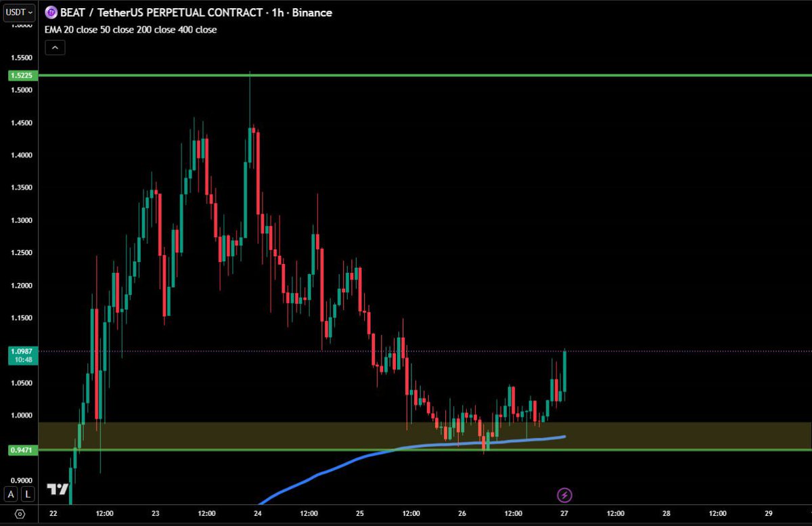
Task: Click date 29 on the time axis
Action: click(769, 514)
